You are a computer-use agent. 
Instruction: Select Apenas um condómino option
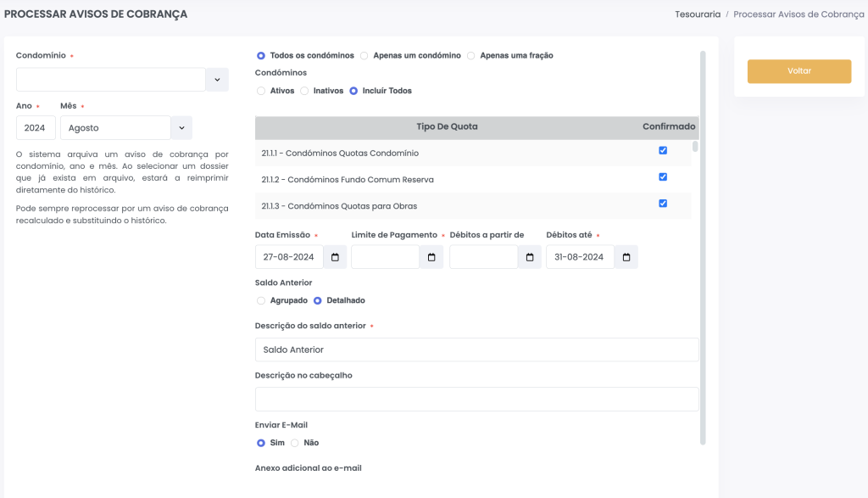tap(364, 55)
